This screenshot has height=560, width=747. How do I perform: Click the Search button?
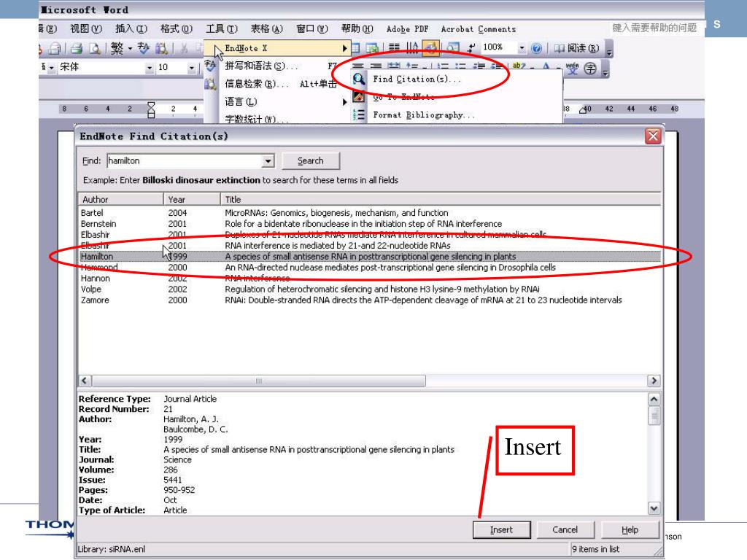311,161
